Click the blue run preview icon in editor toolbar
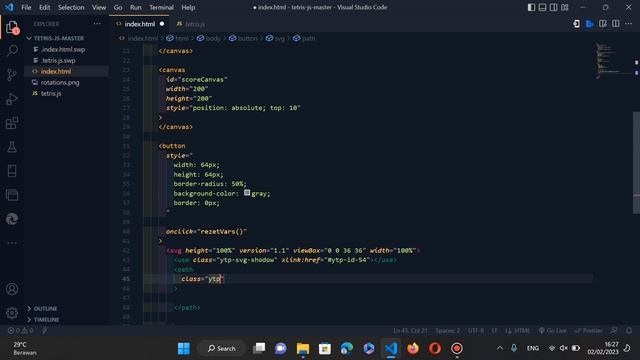The height and width of the screenshot is (360, 640). (589, 24)
